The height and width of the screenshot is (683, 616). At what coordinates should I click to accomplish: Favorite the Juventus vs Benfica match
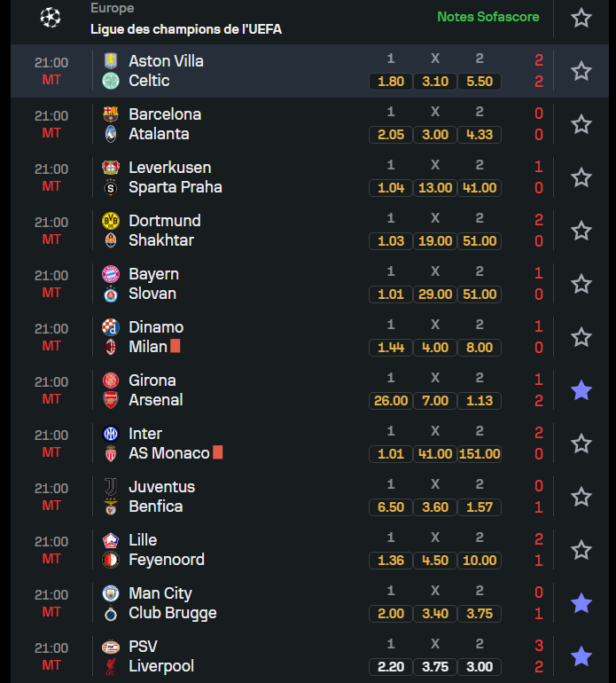tap(581, 497)
